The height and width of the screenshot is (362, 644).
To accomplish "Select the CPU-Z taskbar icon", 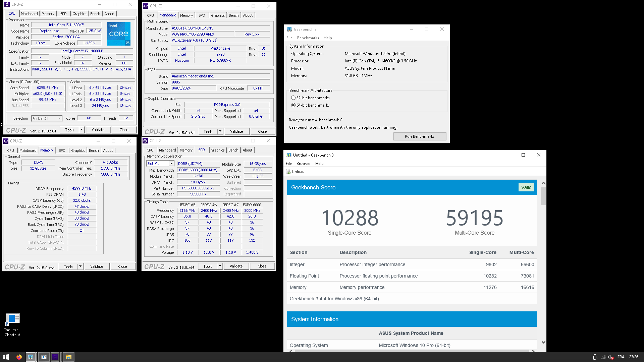I will (x=55, y=357).
